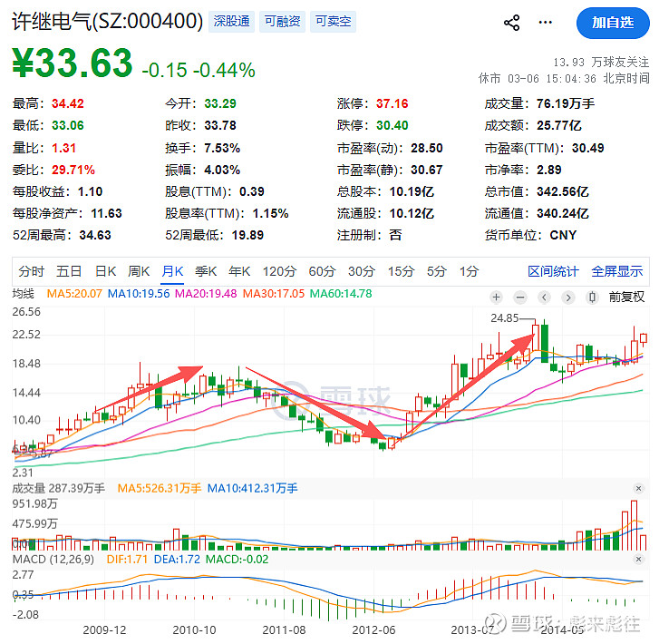Close the 成交量 volume indicator panel

pos(638,488)
